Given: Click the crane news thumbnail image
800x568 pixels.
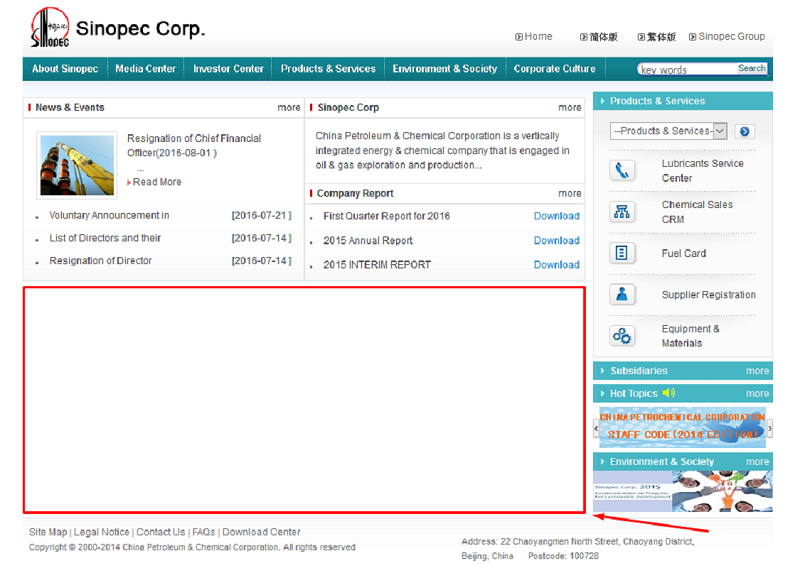Looking at the screenshot, I should point(77,165).
